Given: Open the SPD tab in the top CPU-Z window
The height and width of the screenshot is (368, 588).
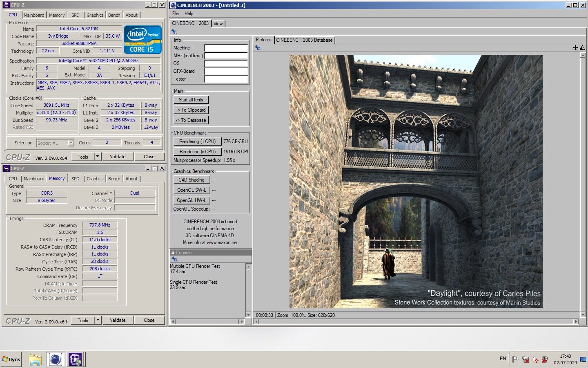Looking at the screenshot, I should pyautogui.click(x=76, y=15).
